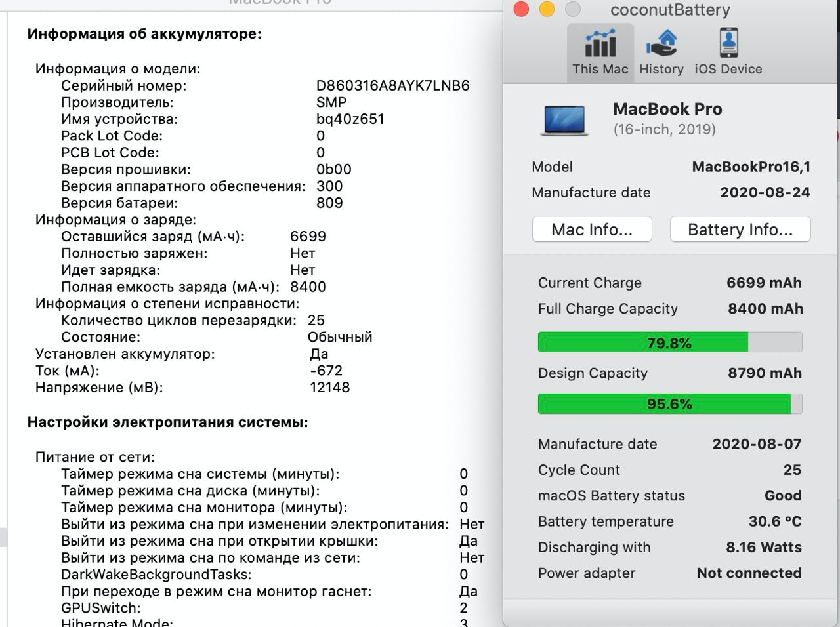Click the battery version value 809
This screenshot has width=840, height=627.
coord(329,203)
